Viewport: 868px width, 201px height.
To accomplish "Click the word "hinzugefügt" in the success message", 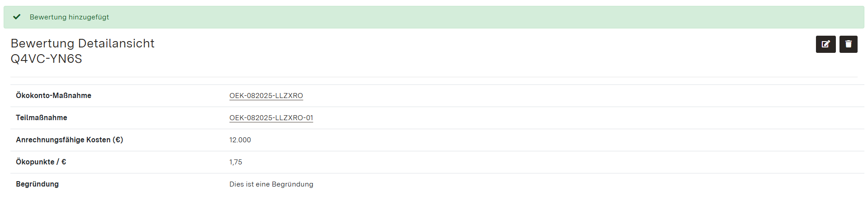I will click(89, 17).
